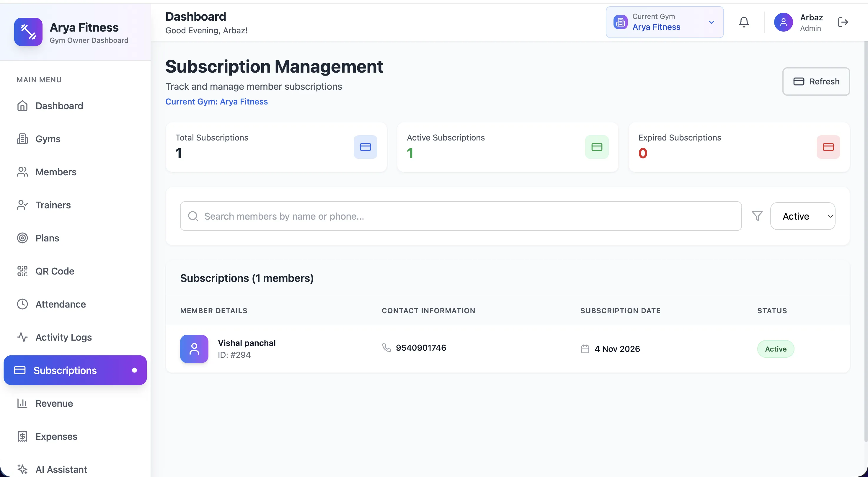
Task: Open the filter funnel icon beside search
Action: [x=757, y=216]
